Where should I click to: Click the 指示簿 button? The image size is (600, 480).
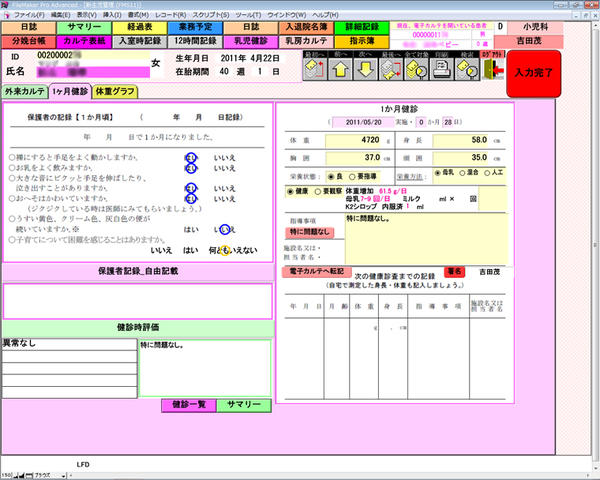click(362, 41)
